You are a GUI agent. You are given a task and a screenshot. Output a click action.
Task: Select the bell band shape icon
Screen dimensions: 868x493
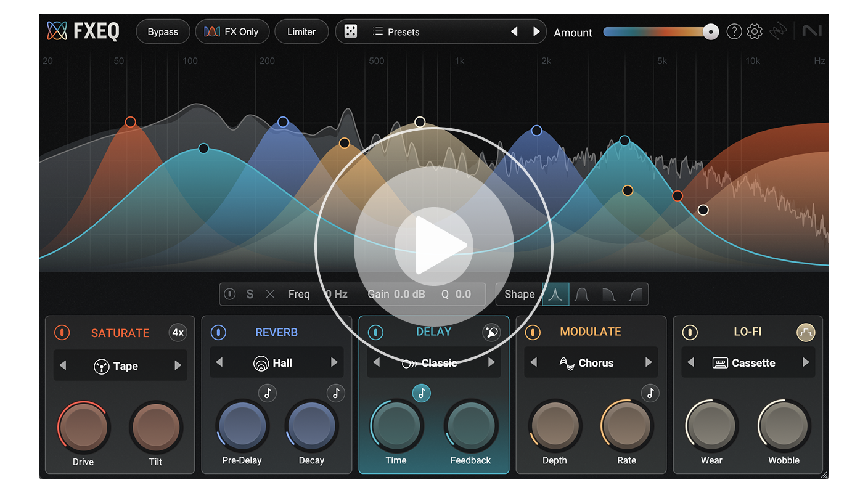(x=555, y=295)
